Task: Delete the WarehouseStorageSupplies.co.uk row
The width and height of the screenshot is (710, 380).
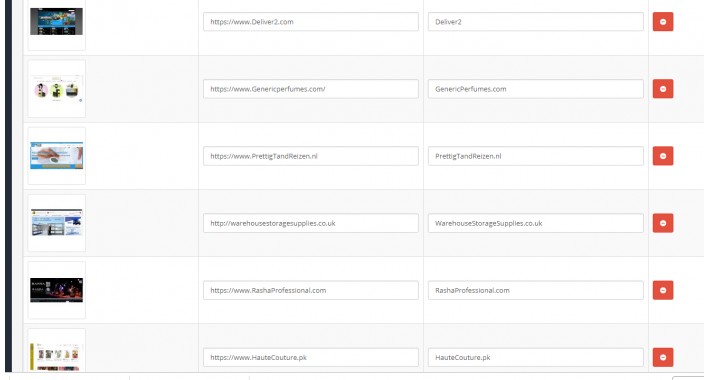Action: 662,223
